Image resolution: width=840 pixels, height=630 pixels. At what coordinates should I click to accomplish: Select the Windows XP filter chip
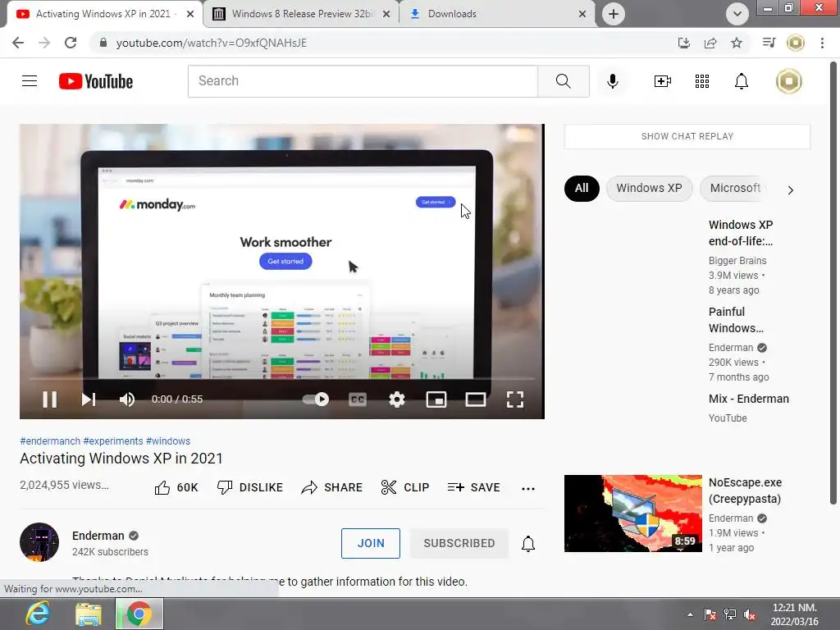[x=649, y=188]
